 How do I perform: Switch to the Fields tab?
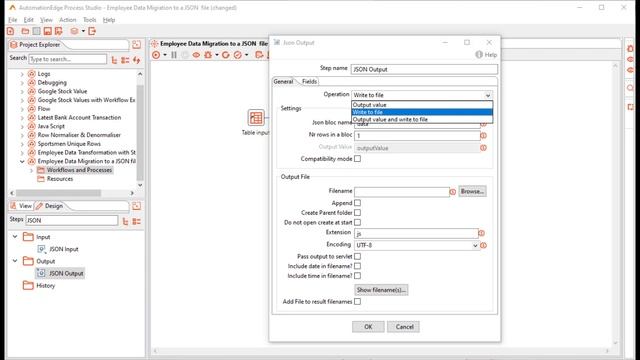click(x=309, y=82)
